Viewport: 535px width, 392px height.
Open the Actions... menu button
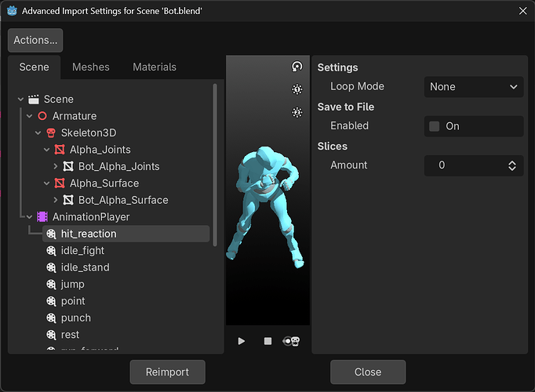click(x=35, y=40)
